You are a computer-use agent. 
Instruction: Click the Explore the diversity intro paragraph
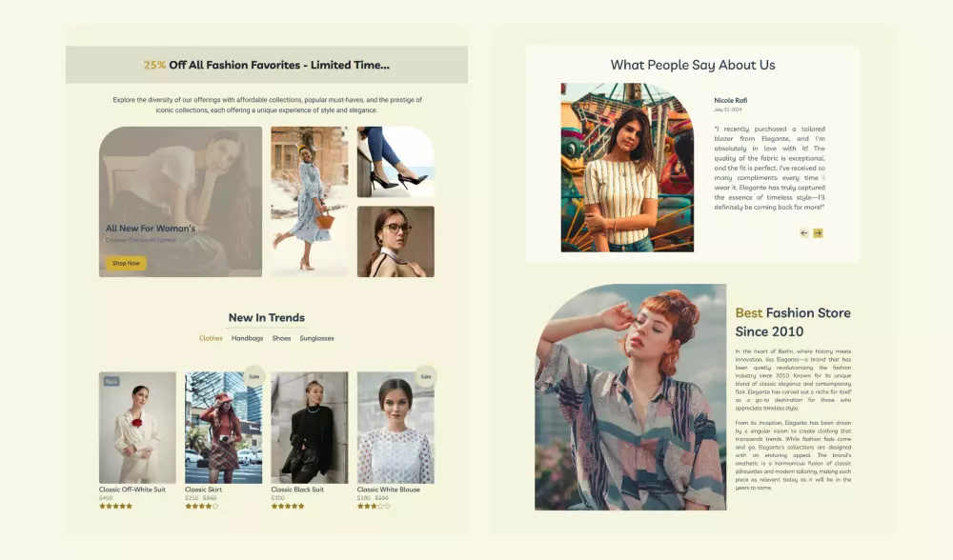click(x=267, y=105)
